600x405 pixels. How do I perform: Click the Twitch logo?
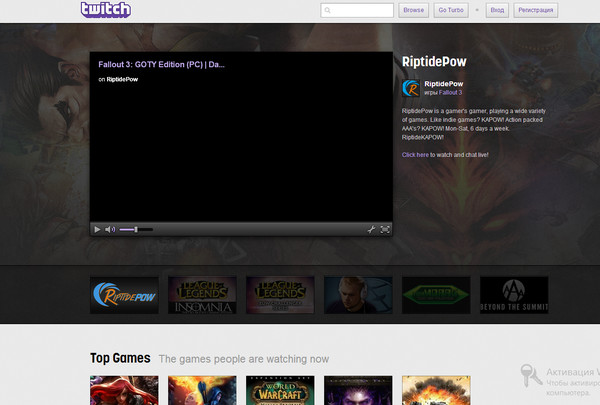click(106, 10)
